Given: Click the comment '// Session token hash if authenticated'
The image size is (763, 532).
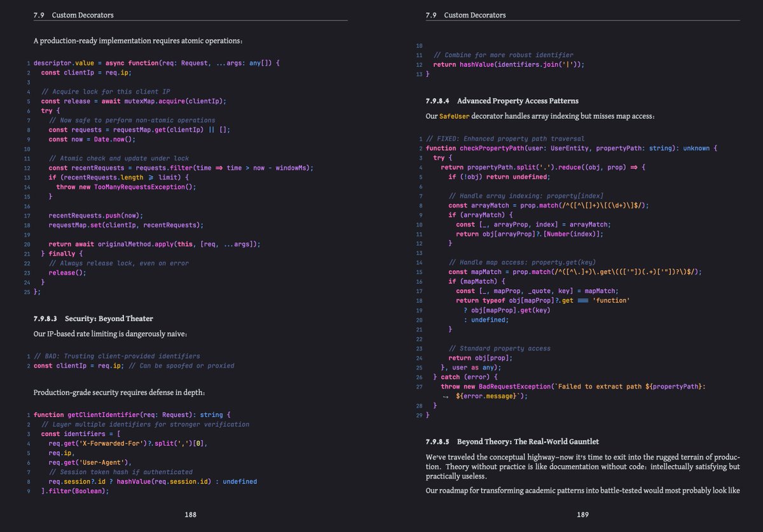Looking at the screenshot, I should point(121,472).
